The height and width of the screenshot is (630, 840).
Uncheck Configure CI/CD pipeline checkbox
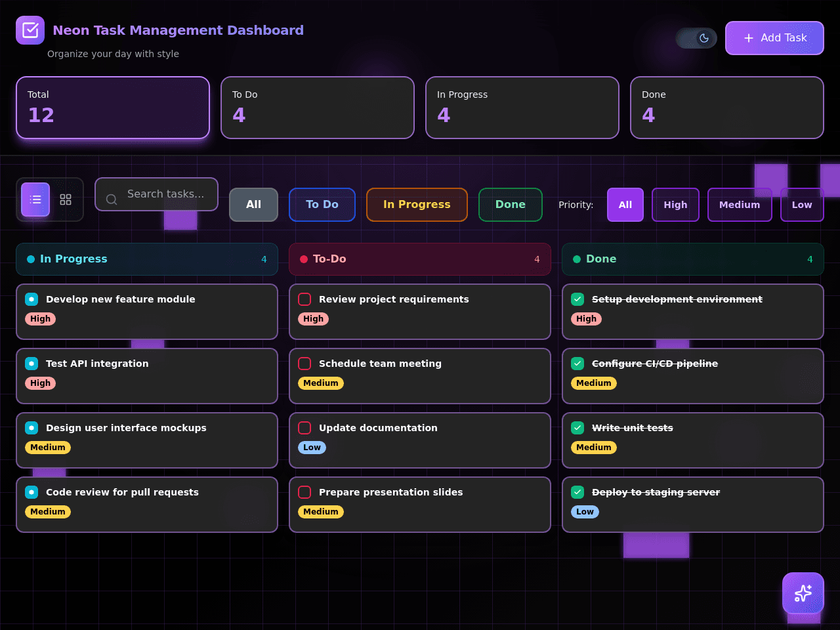point(577,364)
